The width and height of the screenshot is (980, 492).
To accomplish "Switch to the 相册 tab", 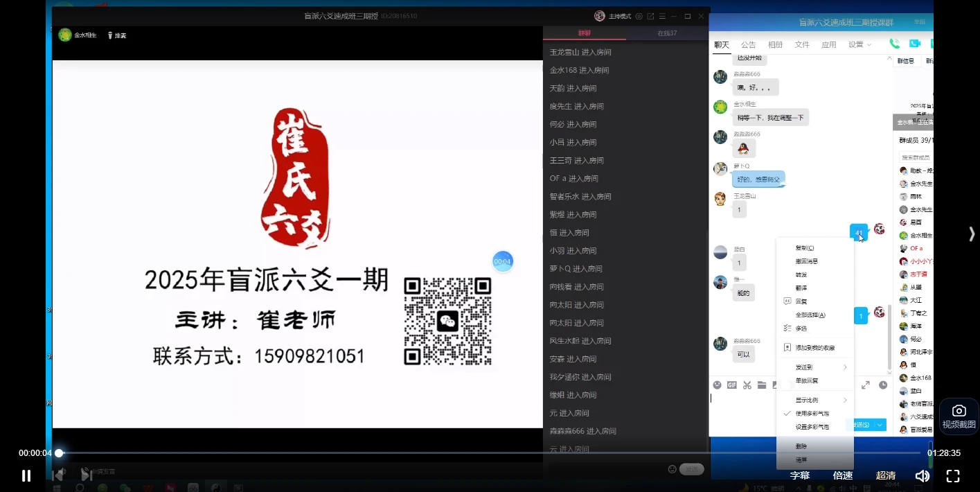I will tap(775, 44).
